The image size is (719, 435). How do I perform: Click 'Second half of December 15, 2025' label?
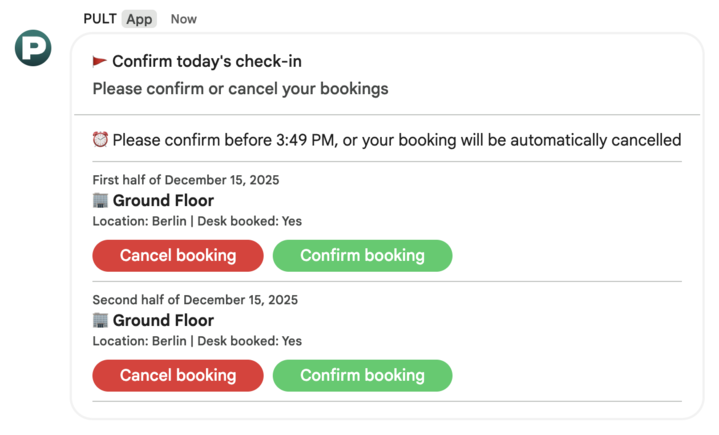tap(195, 300)
